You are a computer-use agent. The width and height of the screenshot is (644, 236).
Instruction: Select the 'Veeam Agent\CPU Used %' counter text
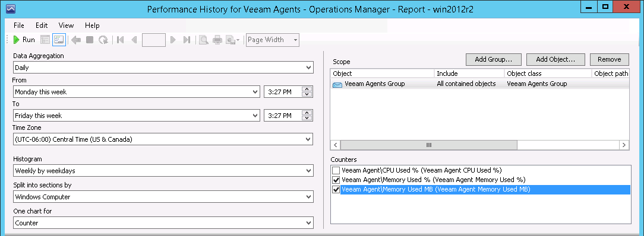(422, 170)
